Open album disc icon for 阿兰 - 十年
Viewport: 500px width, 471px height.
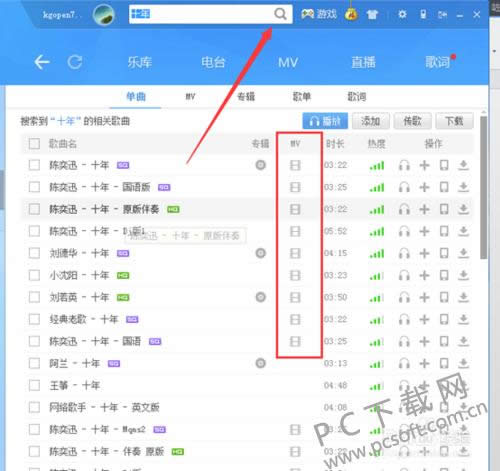click(260, 363)
